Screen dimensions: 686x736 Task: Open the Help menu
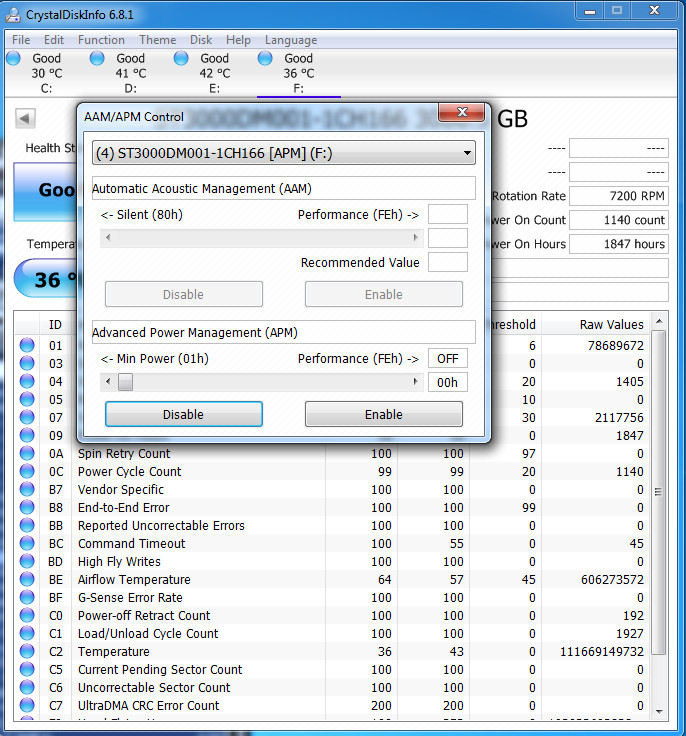click(x=239, y=40)
